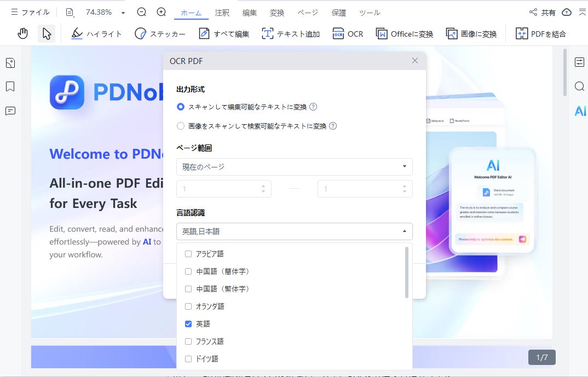Select scan image to searchable text option
Screen dimensions: 588x377
pos(181,126)
